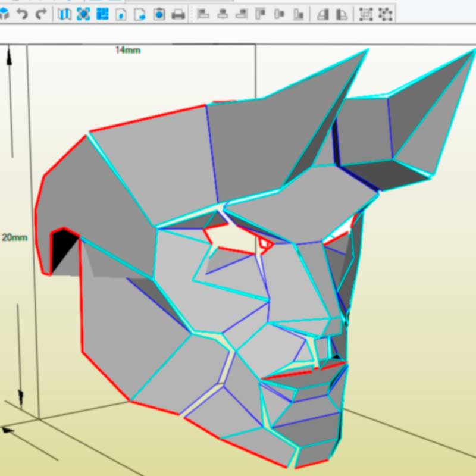
Task: Click the folded map unfold icon
Action: click(64, 14)
